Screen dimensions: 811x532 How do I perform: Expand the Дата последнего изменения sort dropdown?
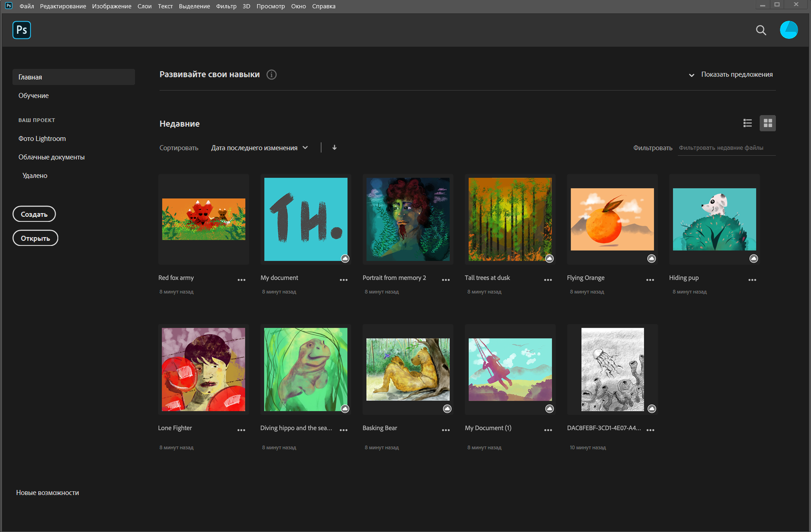[259, 148]
